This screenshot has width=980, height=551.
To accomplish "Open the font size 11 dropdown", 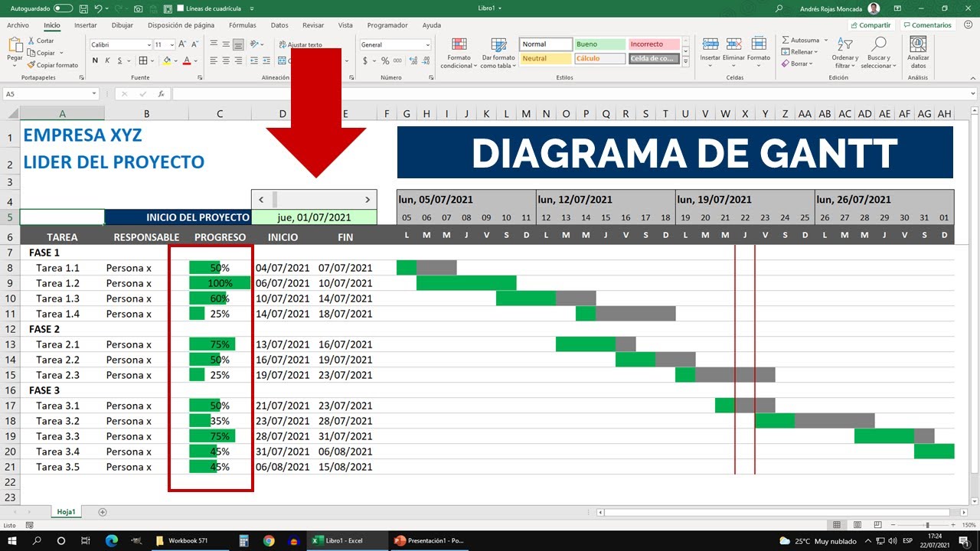I will 171,45.
